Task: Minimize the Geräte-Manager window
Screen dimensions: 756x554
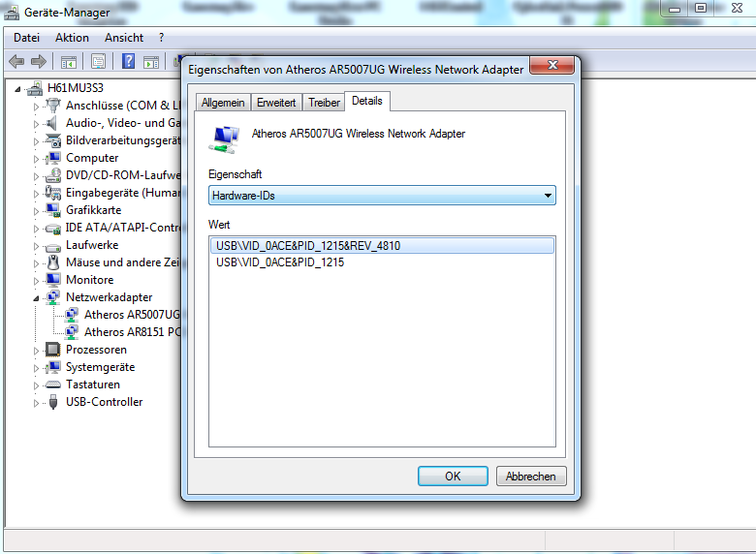Action: tap(675, 8)
